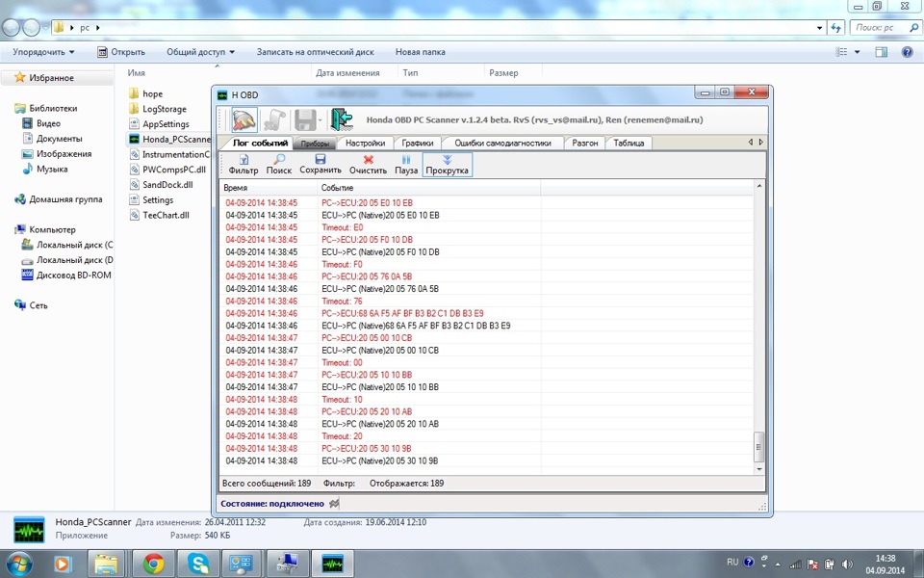This screenshot has height=578, width=924.
Task: Open the Упорядочить dropdown menu in Explorer
Action: pyautogui.click(x=43, y=52)
